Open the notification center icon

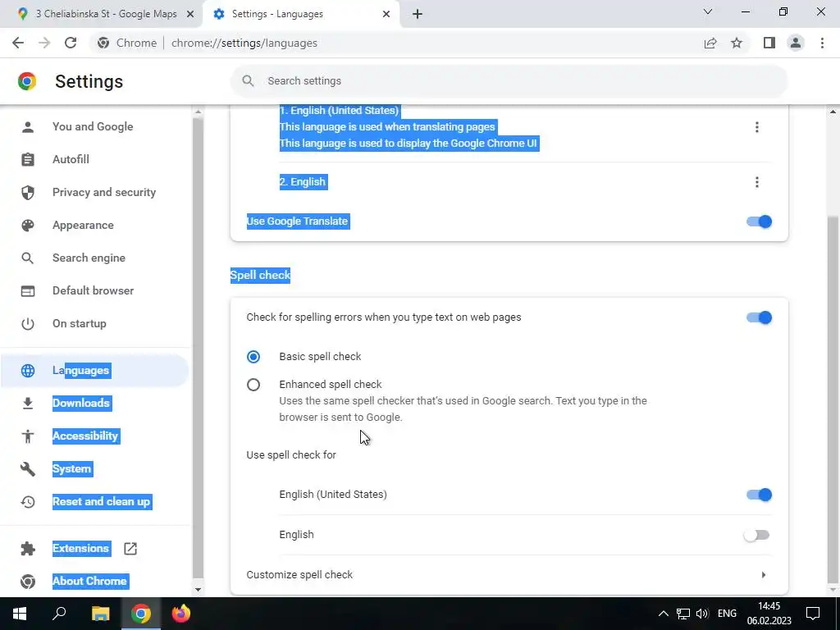813,614
